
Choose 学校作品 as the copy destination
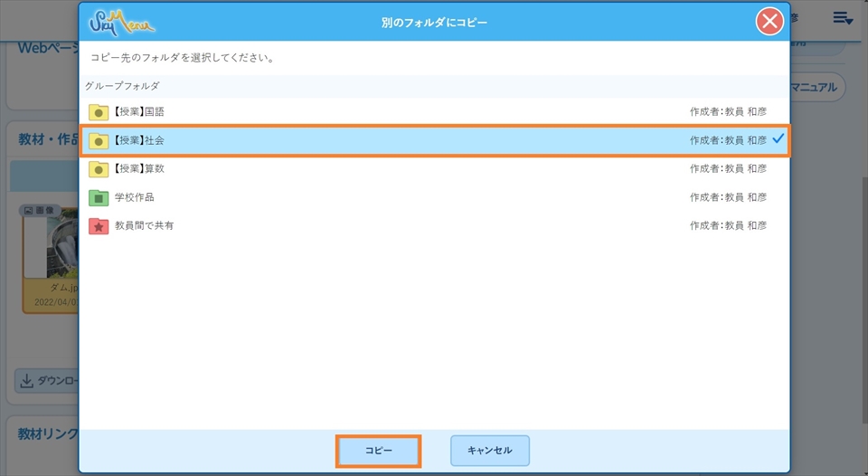pos(434,197)
